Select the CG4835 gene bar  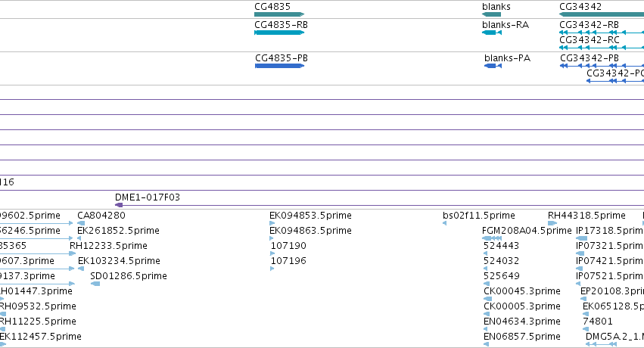279,14
